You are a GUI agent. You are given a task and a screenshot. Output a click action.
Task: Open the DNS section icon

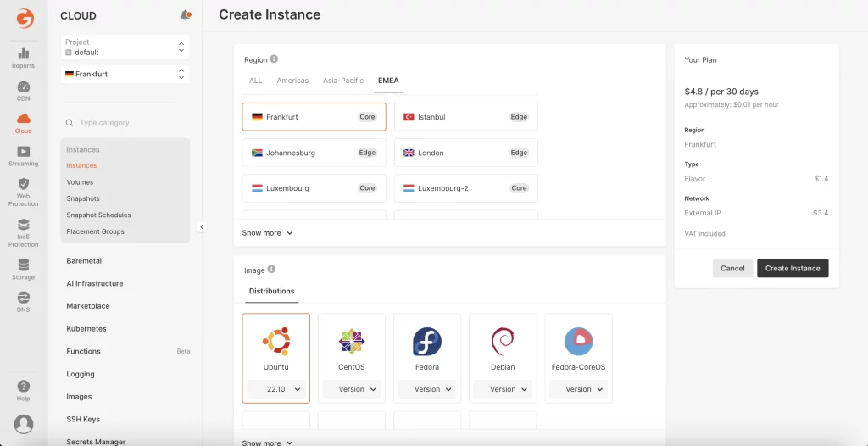pyautogui.click(x=23, y=298)
